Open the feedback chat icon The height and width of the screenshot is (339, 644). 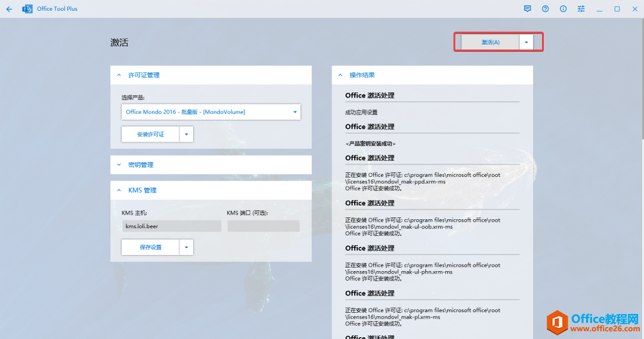tap(527, 8)
